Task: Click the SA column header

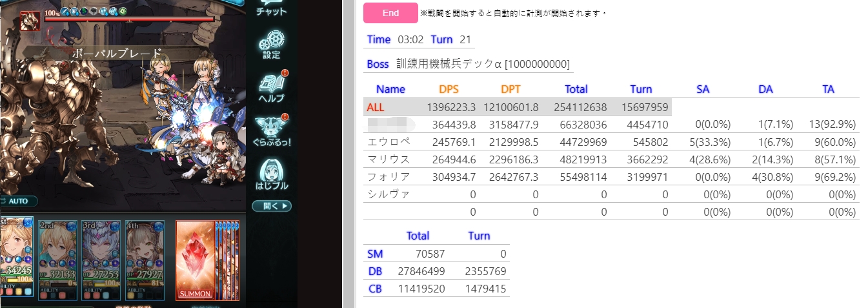Action: point(703,89)
